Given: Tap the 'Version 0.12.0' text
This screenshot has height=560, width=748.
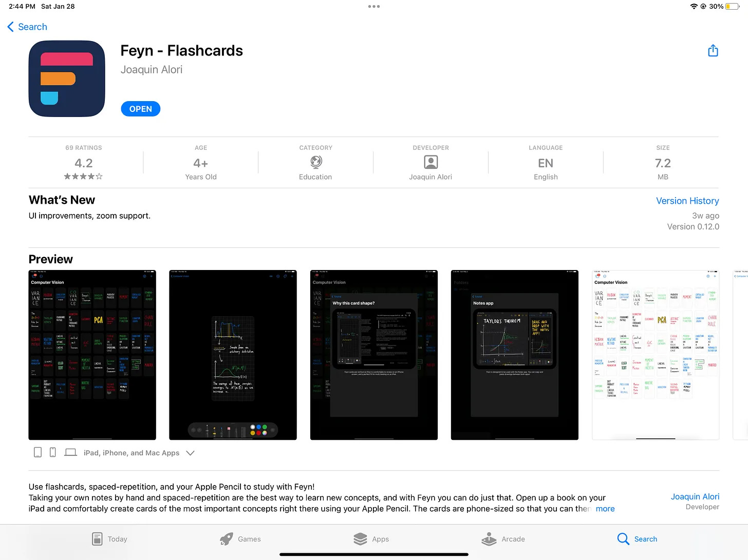Looking at the screenshot, I should (x=693, y=226).
